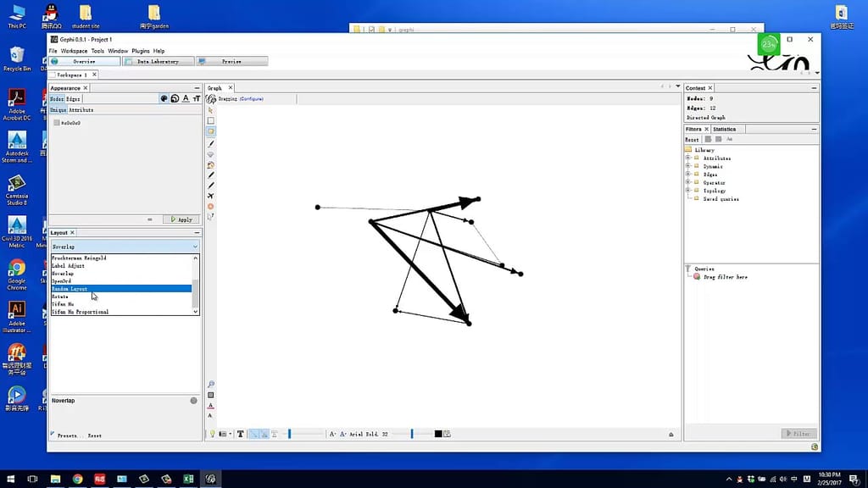This screenshot has height=488, width=868.
Task: Select the shortest path airplane tool
Action: 210,196
